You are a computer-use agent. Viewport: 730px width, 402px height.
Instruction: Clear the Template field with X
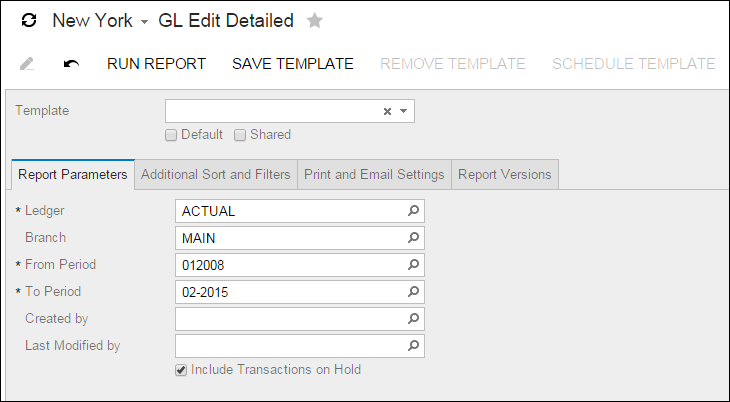[387, 111]
